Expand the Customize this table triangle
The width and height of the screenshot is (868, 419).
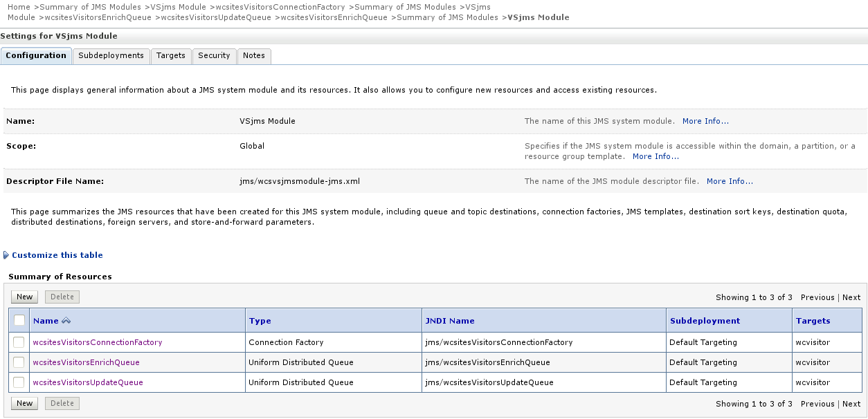tap(6, 255)
